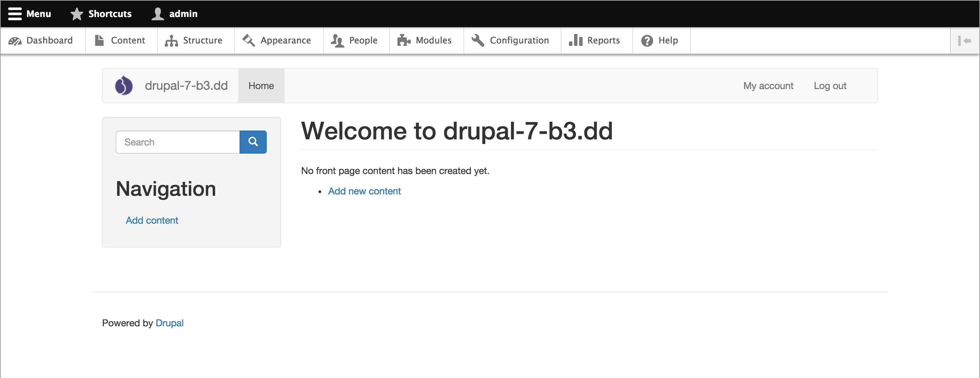The height and width of the screenshot is (378, 980).
Task: Click the Navigation block heading
Action: 166,189
